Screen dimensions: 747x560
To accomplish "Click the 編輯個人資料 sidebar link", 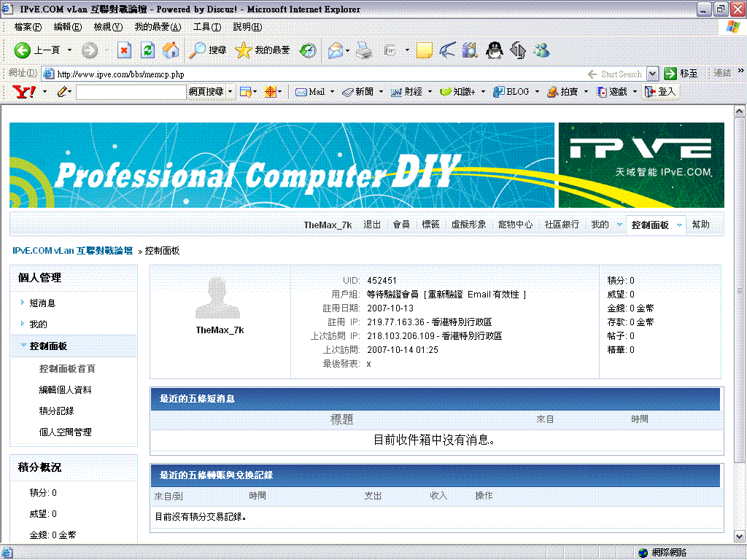I will coord(65,390).
